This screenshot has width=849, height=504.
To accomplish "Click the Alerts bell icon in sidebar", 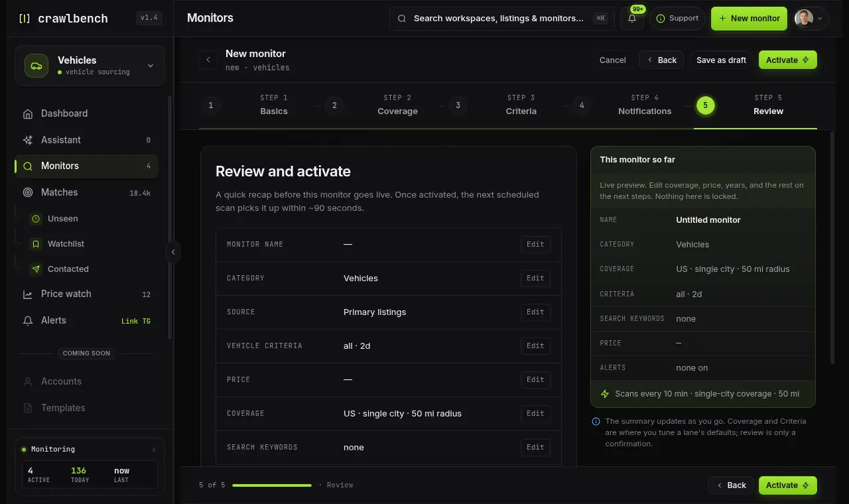I will point(28,321).
